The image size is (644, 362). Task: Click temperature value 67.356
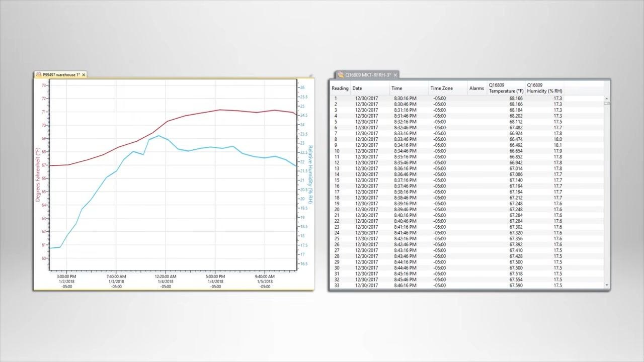(x=516, y=239)
